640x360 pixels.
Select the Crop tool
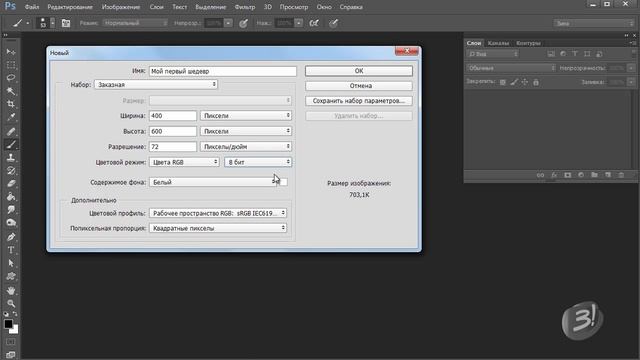11,104
